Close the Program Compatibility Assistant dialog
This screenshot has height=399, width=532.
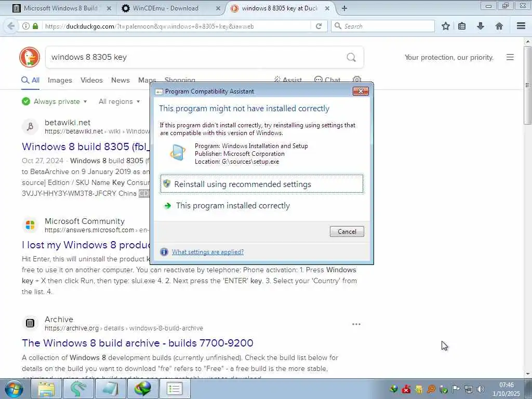tap(361, 91)
